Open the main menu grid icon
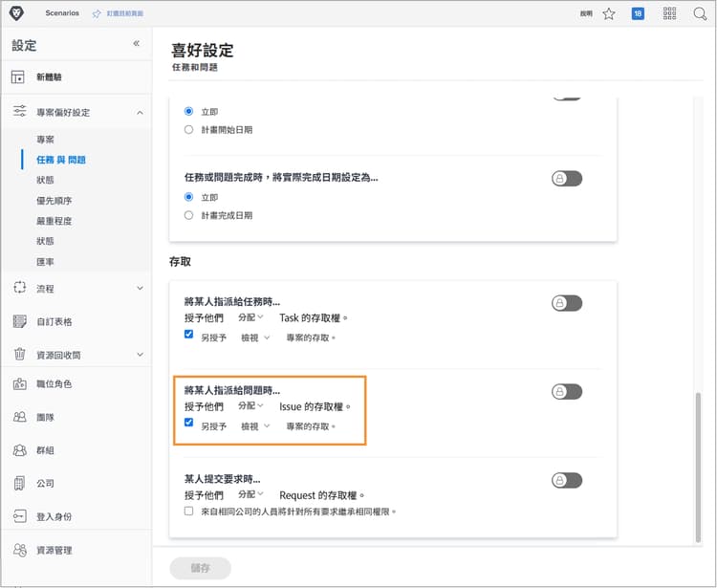This screenshot has height=588, width=717. tap(669, 13)
